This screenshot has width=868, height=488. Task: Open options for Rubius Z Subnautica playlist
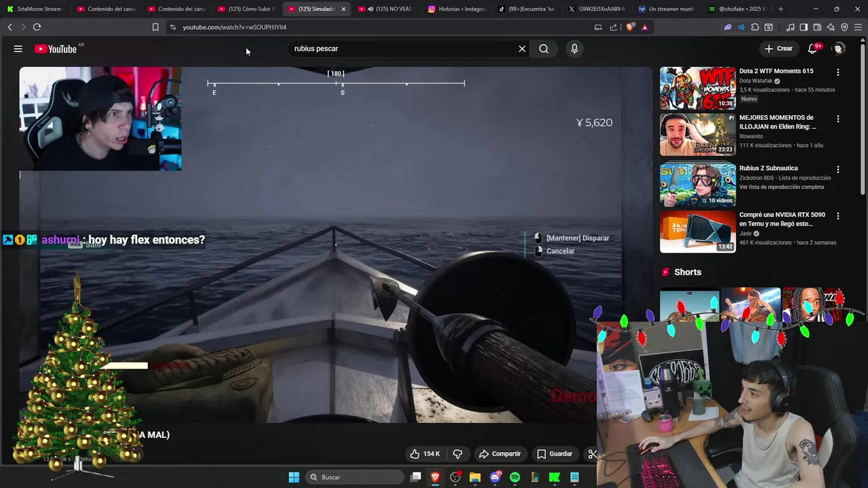pos(838,169)
